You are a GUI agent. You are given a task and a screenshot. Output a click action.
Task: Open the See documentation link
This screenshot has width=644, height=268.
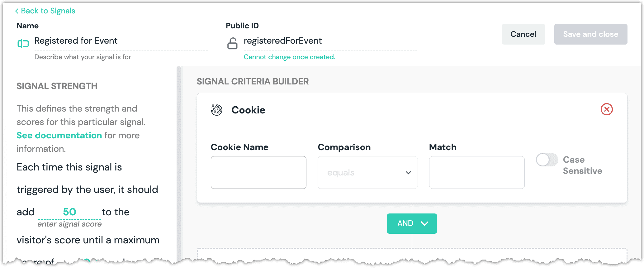(59, 136)
